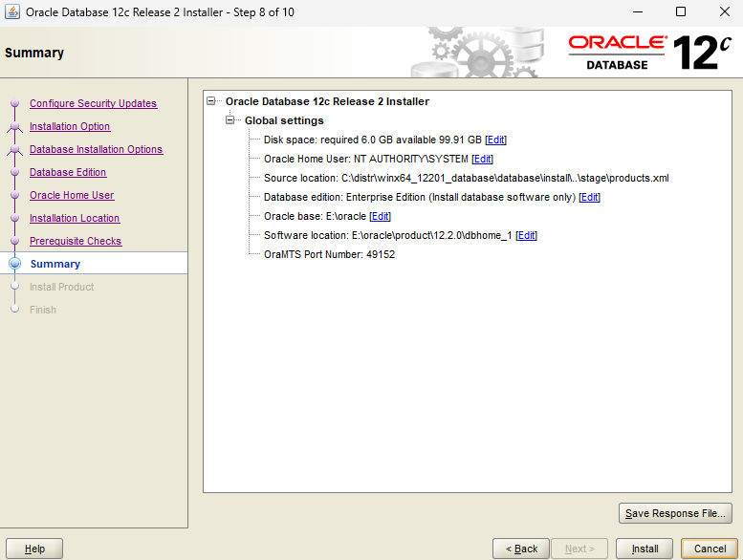
Task: Open the Configure Security Updates step
Action: pyautogui.click(x=93, y=103)
